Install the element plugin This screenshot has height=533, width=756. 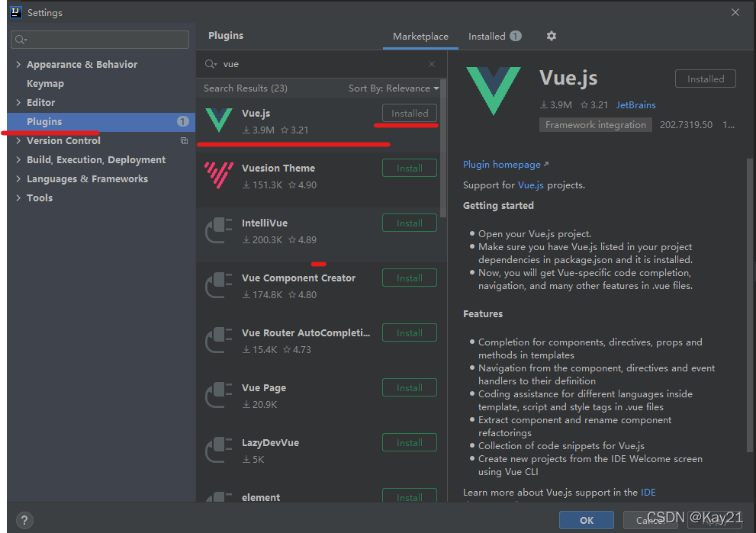pos(410,496)
